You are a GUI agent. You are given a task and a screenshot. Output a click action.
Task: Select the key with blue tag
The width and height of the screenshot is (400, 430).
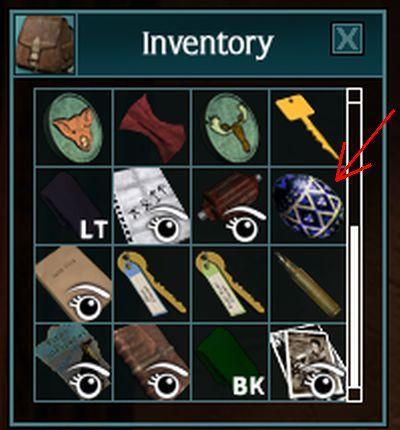[x=152, y=283]
